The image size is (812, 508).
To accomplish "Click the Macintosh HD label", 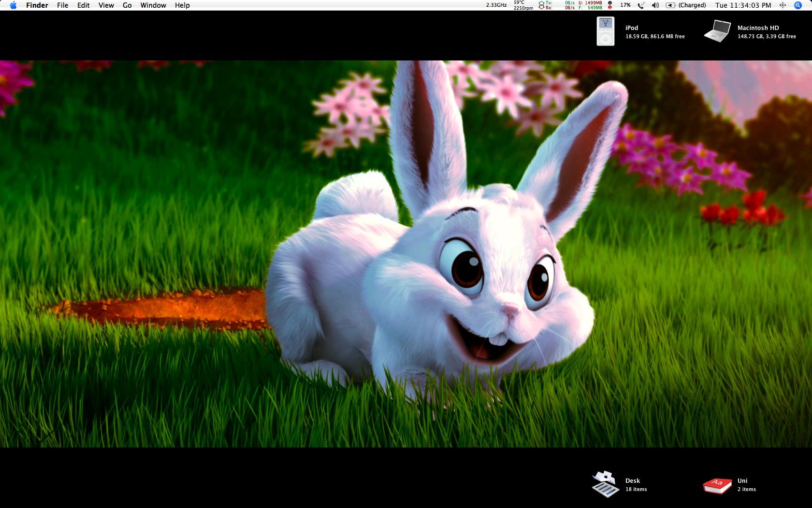I will pyautogui.click(x=758, y=28).
